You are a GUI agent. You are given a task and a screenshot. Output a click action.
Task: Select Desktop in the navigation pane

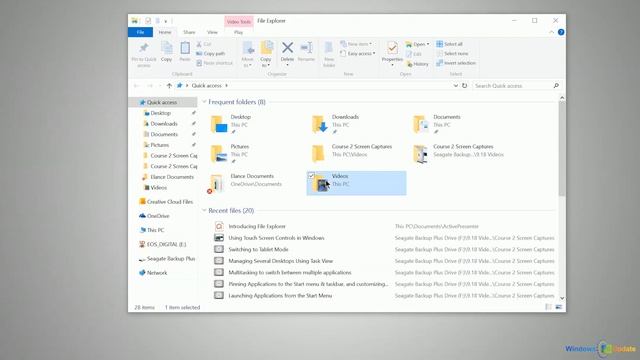pos(161,113)
